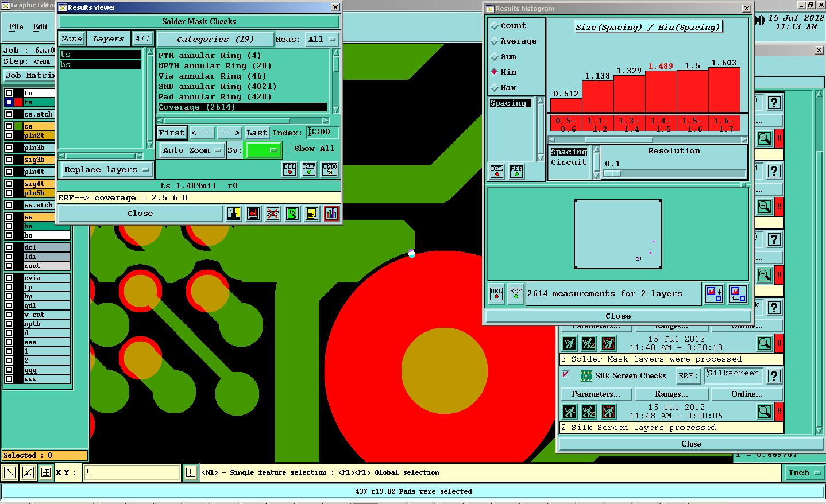Select Layers button in Results viewer
Screen dimensions: 826x504
pyautogui.click(x=108, y=39)
